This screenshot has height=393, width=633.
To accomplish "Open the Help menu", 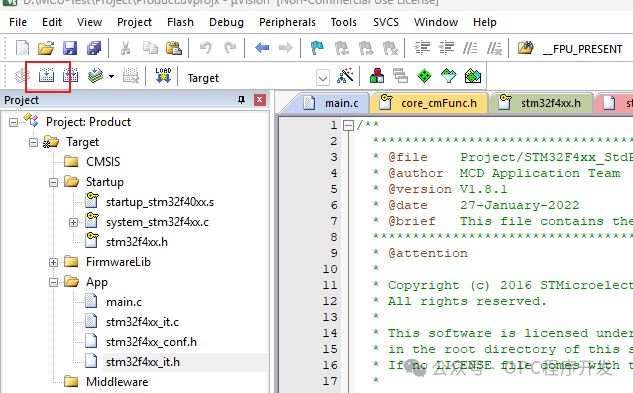I will 485,22.
